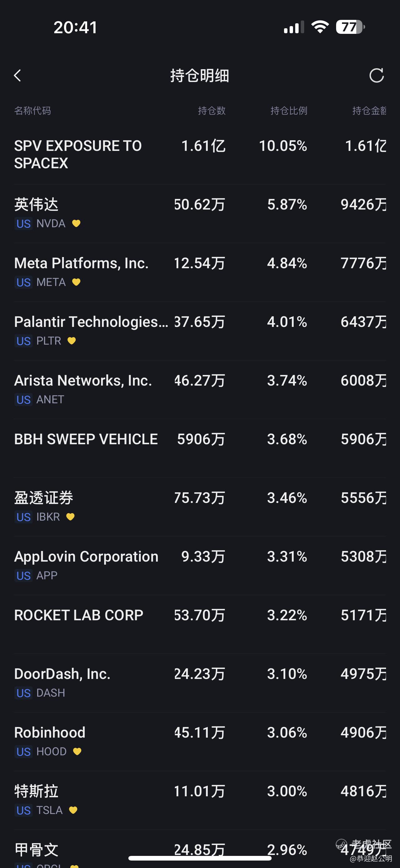The width and height of the screenshot is (400, 868).
Task: Tap the US market badge next to ANET
Action: coord(24,400)
